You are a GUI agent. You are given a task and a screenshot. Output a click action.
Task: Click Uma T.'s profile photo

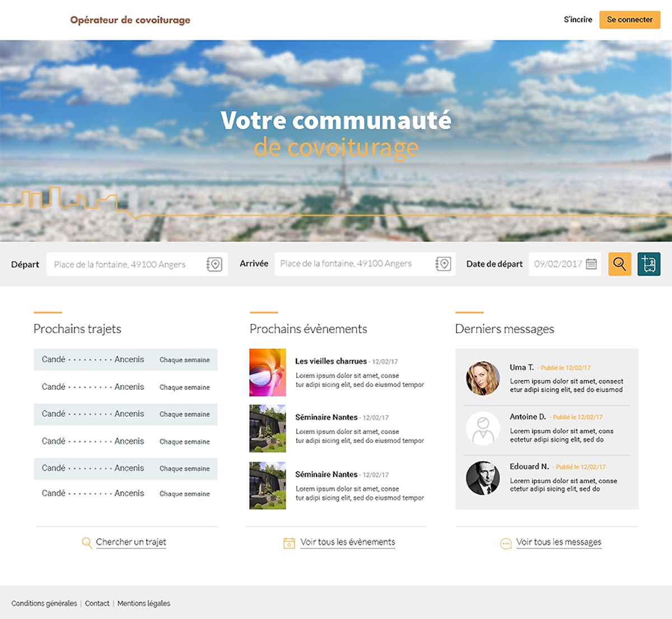point(483,378)
